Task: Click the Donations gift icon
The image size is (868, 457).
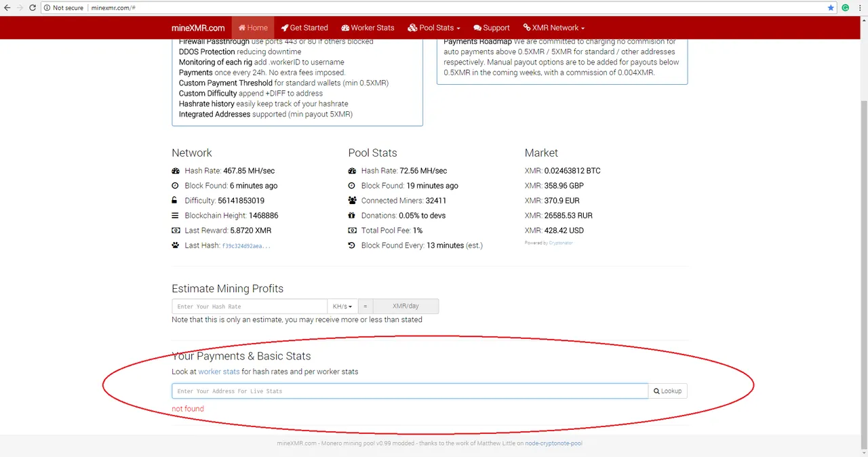Action: (352, 216)
